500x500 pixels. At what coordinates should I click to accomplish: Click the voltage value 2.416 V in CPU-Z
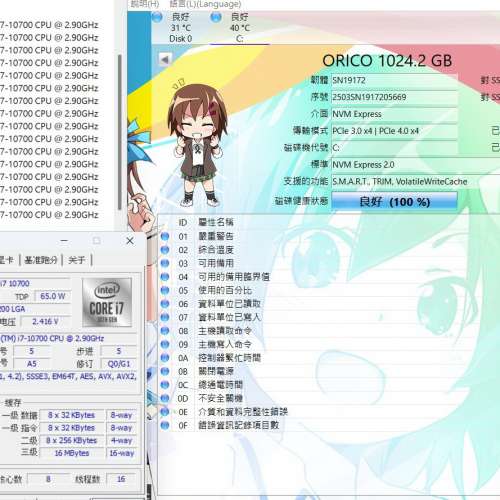46,321
